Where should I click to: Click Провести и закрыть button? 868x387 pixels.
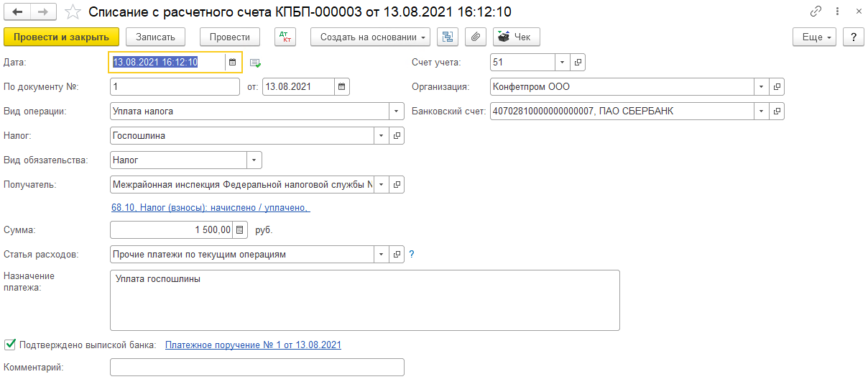[61, 37]
